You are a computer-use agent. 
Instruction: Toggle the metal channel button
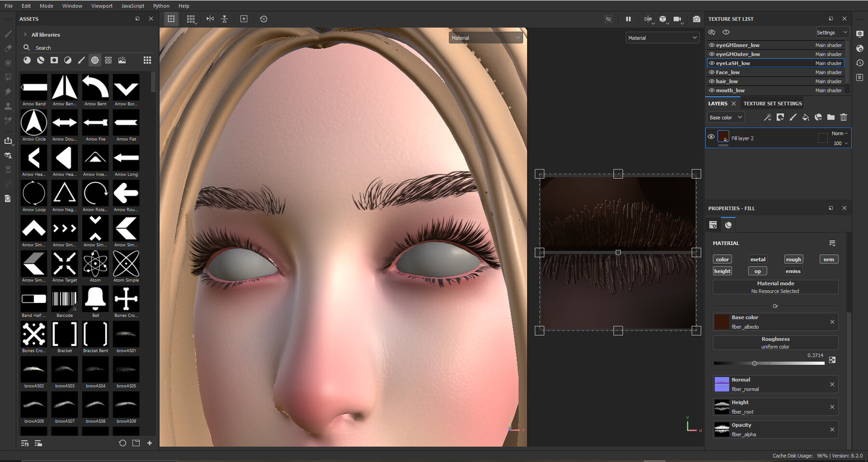pos(758,259)
